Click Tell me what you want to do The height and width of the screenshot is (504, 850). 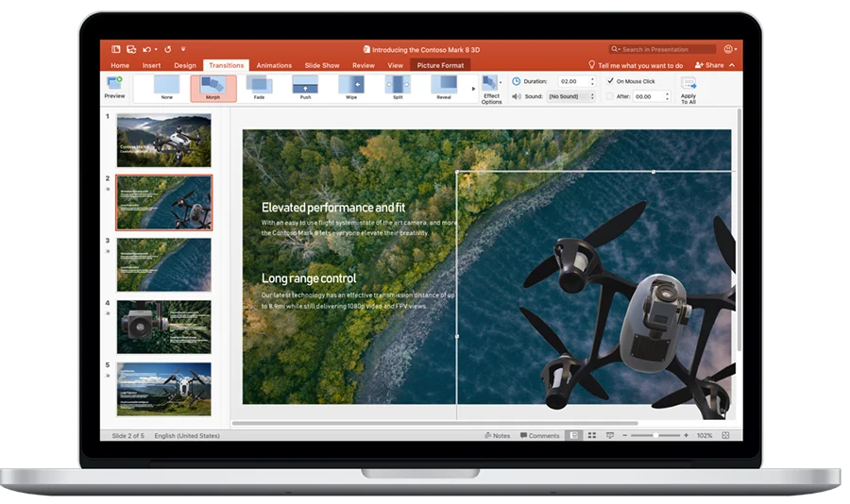(636, 65)
